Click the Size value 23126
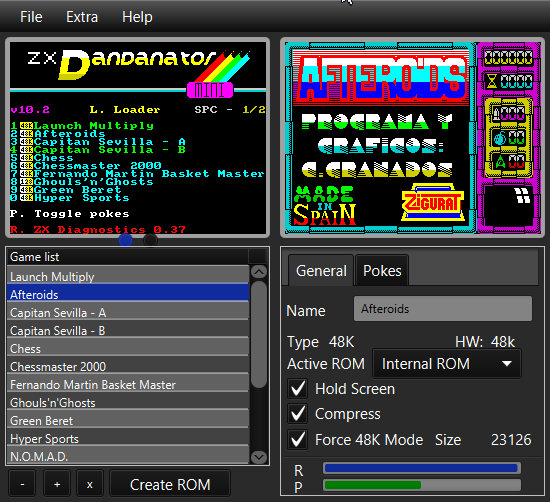The width and height of the screenshot is (550, 502). [x=511, y=440]
